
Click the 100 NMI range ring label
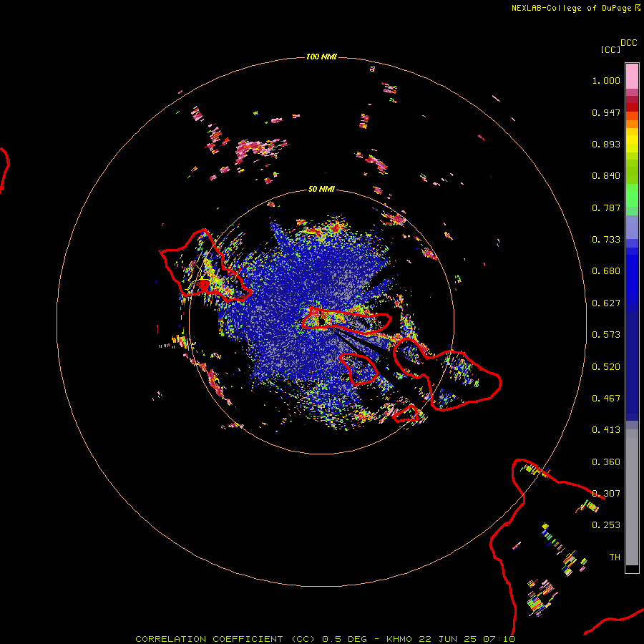point(321,57)
